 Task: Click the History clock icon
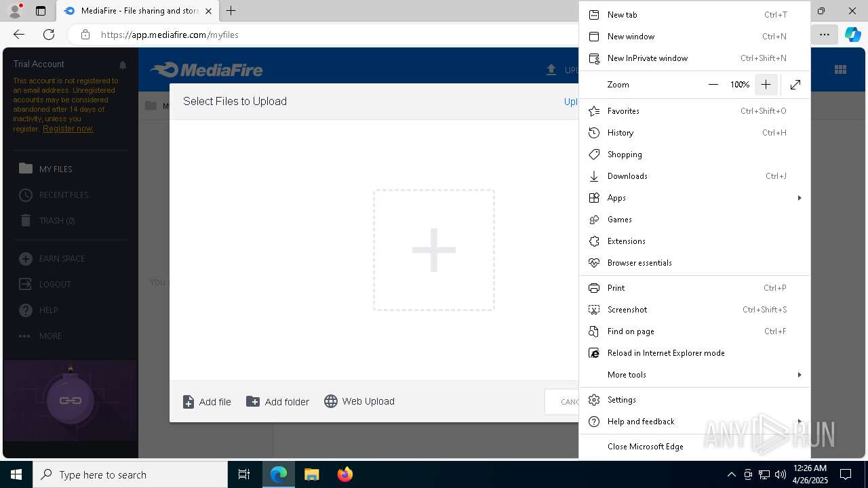click(x=594, y=132)
